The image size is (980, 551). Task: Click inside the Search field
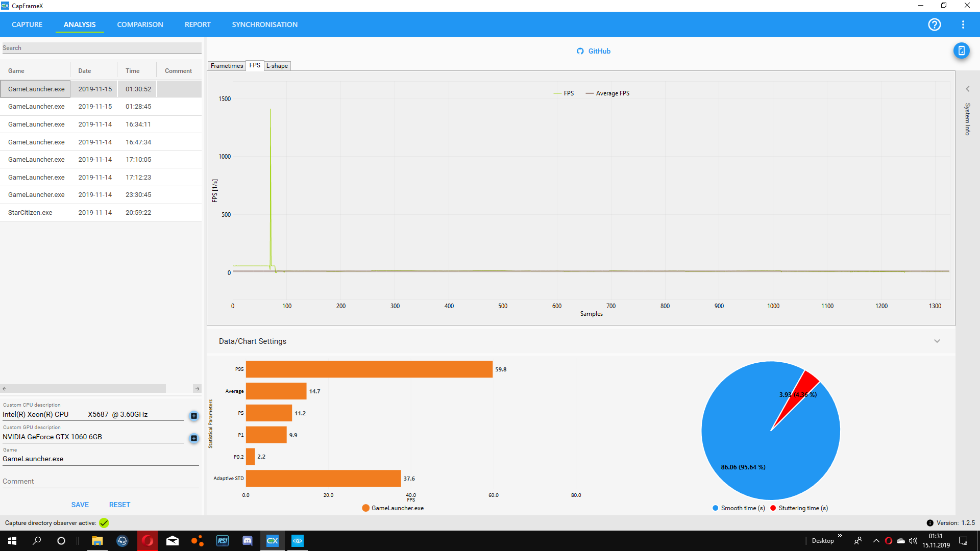point(101,47)
